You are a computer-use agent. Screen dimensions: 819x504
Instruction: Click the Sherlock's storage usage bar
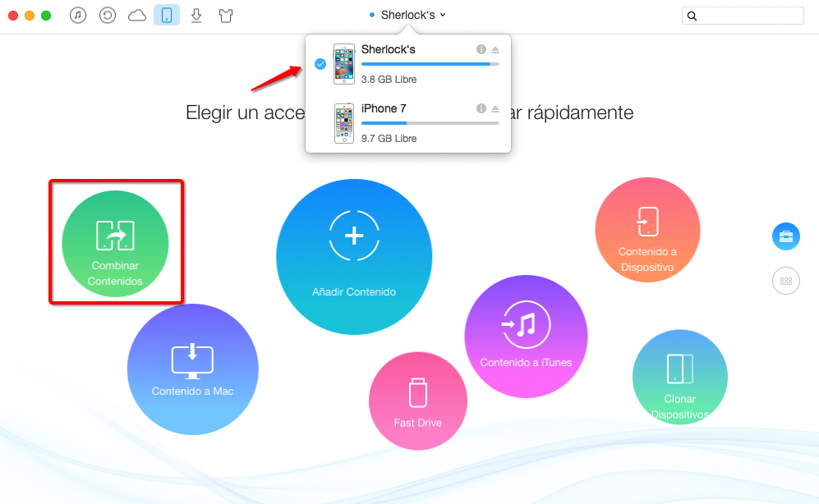[430, 64]
